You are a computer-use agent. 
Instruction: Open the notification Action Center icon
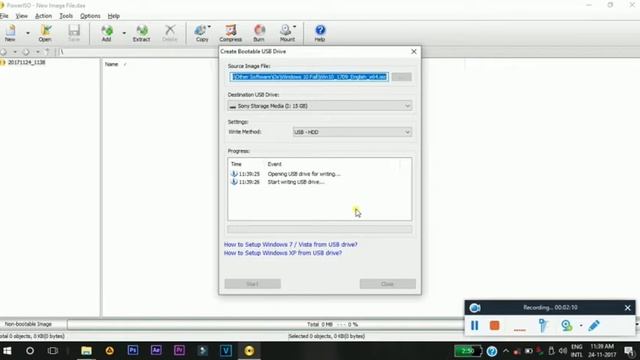629,351
